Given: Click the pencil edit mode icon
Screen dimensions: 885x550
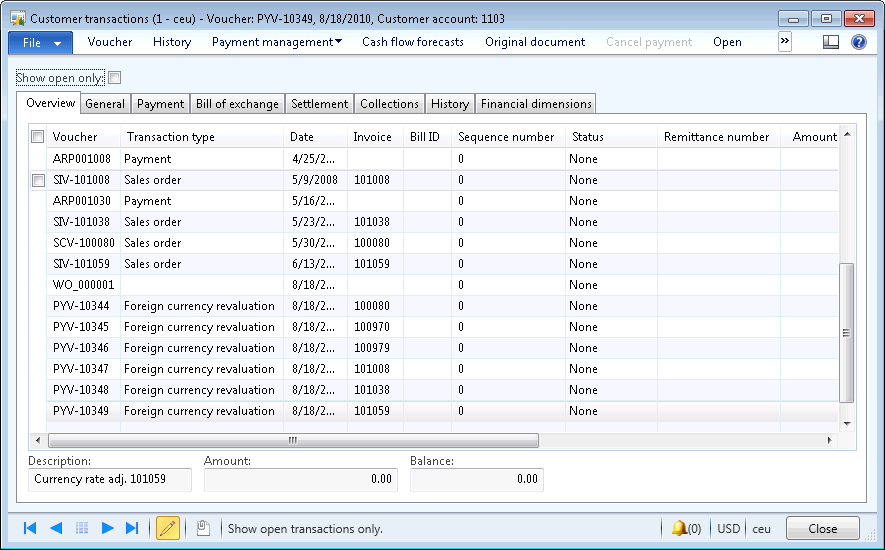Looking at the screenshot, I should point(168,528).
